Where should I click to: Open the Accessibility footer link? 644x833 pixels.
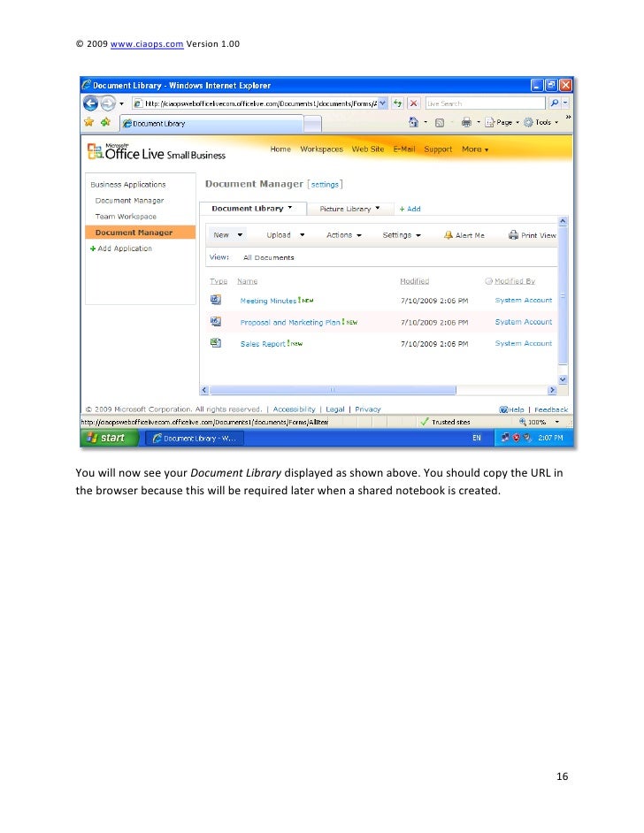click(294, 409)
